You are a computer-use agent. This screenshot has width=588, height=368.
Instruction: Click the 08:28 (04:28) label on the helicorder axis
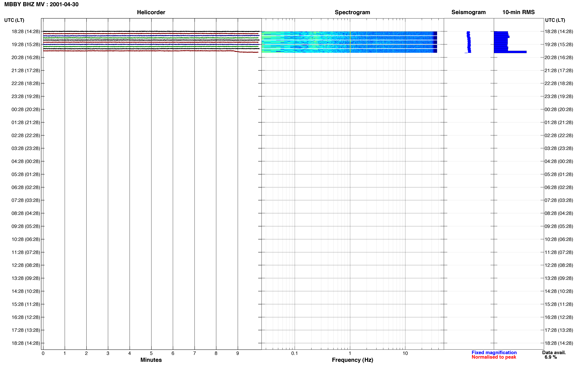point(26,213)
